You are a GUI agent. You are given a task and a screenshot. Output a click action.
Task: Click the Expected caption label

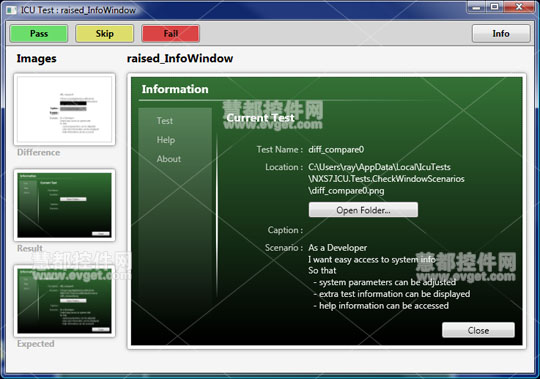pyautogui.click(x=35, y=344)
